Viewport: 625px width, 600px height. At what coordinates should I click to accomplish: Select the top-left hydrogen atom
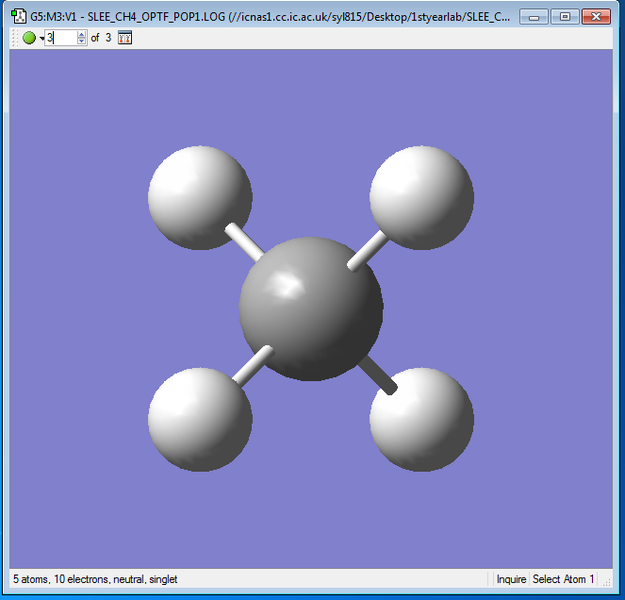click(200, 198)
